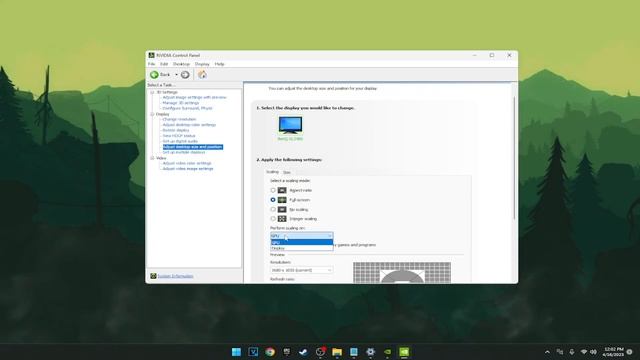Launch Chrome from the taskbar

[x=270, y=352]
